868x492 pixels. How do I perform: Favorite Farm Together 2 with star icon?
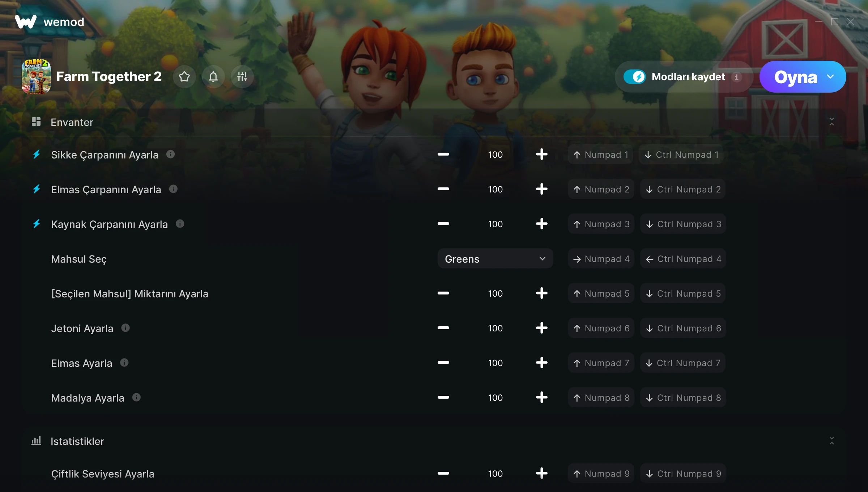184,77
